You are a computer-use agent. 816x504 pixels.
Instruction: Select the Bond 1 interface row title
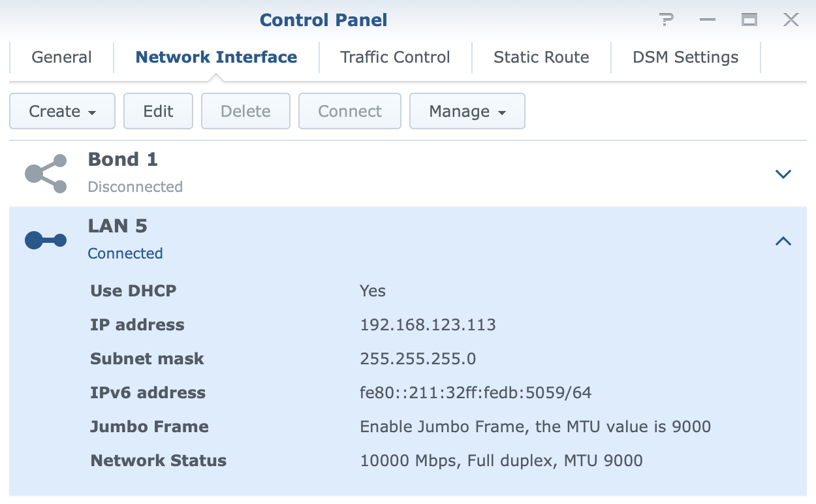[123, 159]
